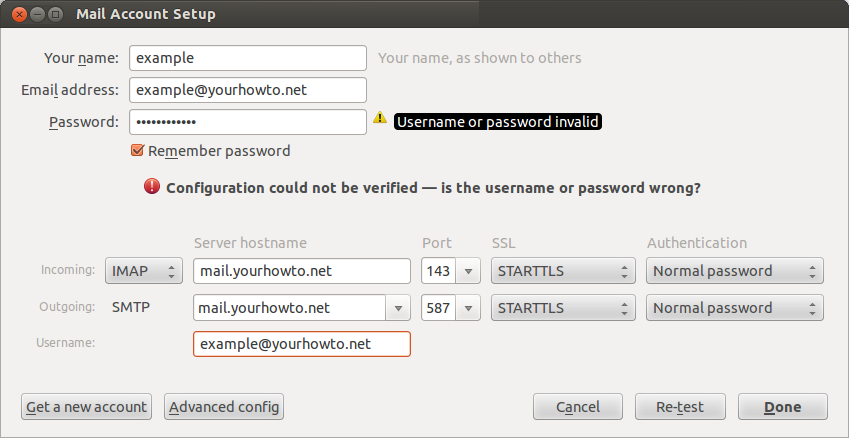This screenshot has height=438, width=849.
Task: Click Get a new account button
Action: coord(86,407)
